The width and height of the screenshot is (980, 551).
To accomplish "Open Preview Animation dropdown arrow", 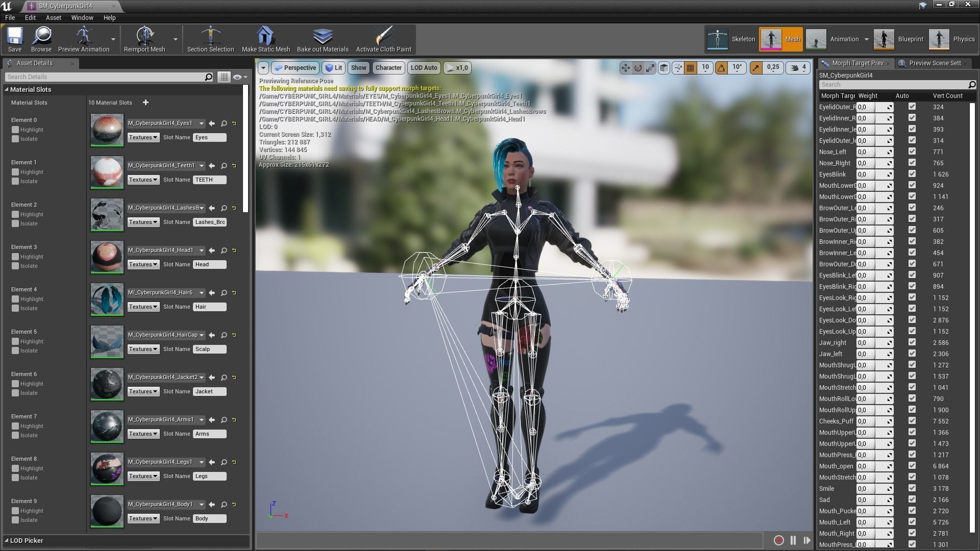I will [113, 39].
